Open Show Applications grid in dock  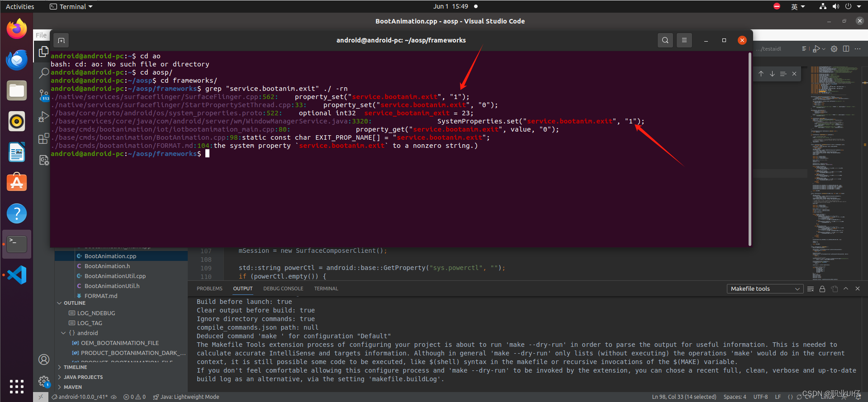17,387
